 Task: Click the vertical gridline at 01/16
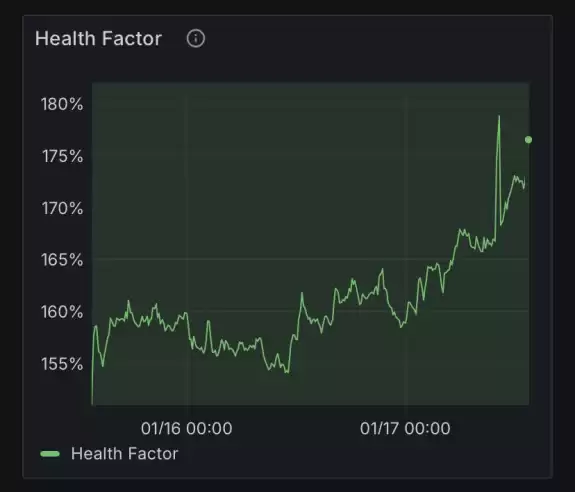coord(187,244)
